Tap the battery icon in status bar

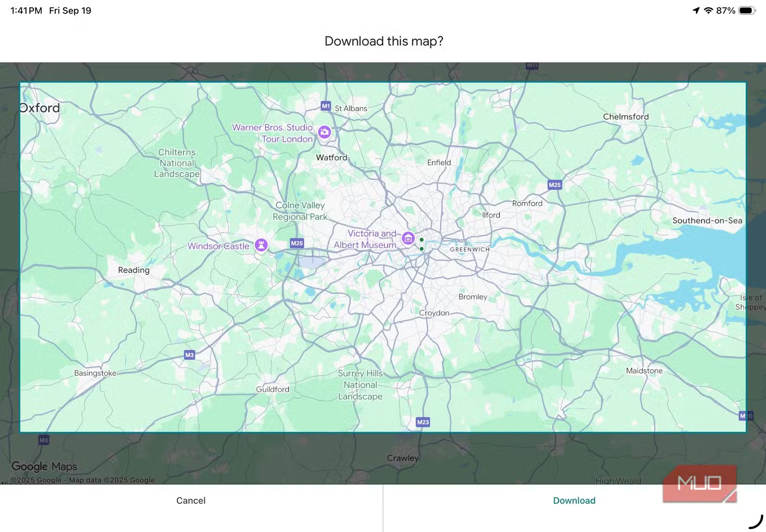tap(747, 11)
